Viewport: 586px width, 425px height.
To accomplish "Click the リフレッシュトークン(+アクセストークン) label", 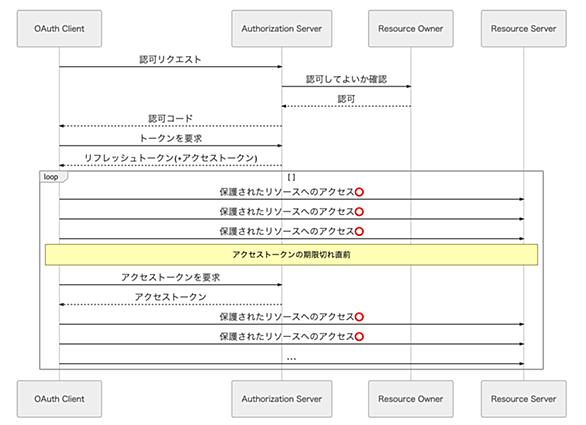I will click(x=170, y=158).
